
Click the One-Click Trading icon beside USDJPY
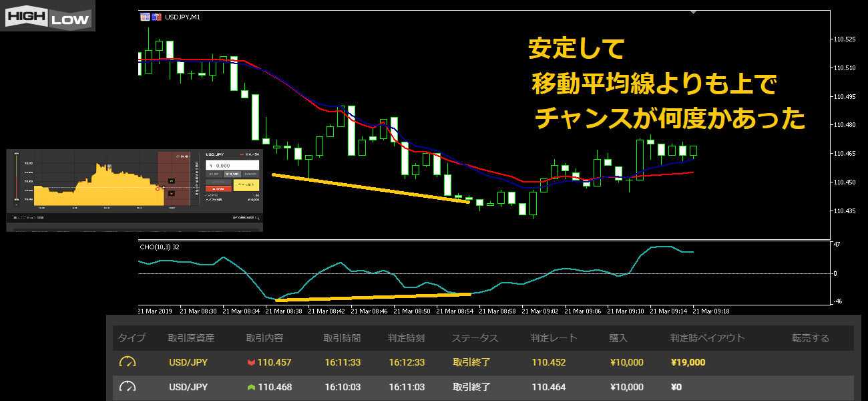point(155,17)
